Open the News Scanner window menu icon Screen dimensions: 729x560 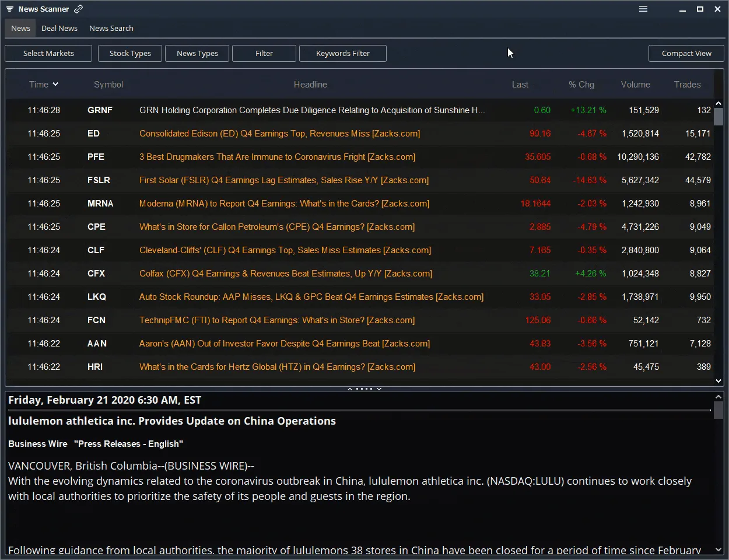pyautogui.click(x=9, y=9)
